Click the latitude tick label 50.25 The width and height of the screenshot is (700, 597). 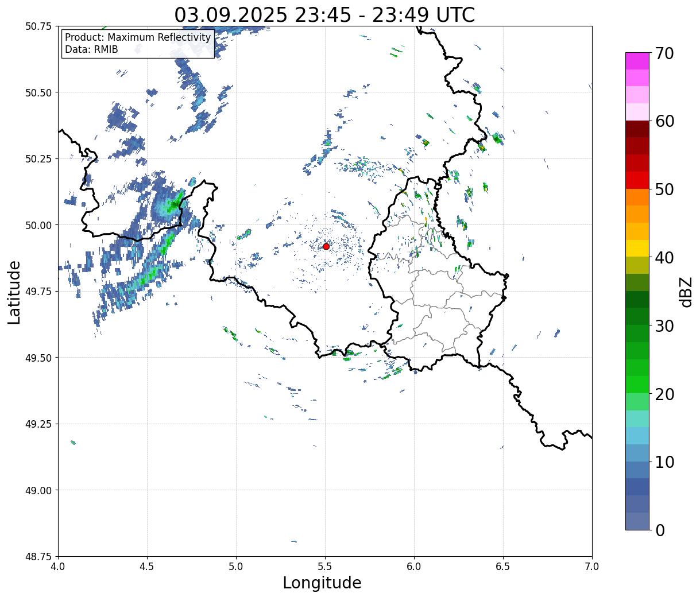click(x=38, y=159)
